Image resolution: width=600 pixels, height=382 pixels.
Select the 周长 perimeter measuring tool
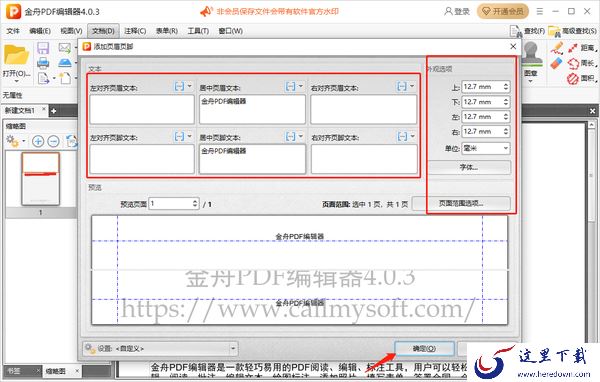[x=582, y=63]
